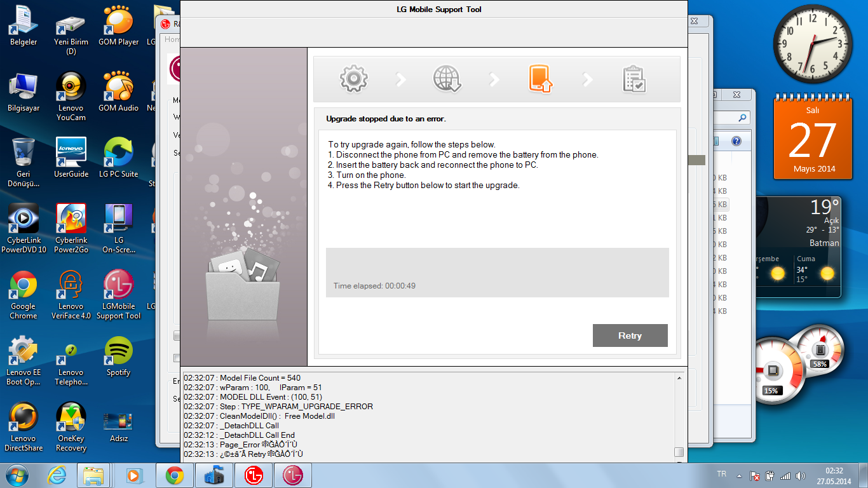
Task: Select the LGMobile Support Tool desktop shortcut
Action: pos(118,295)
